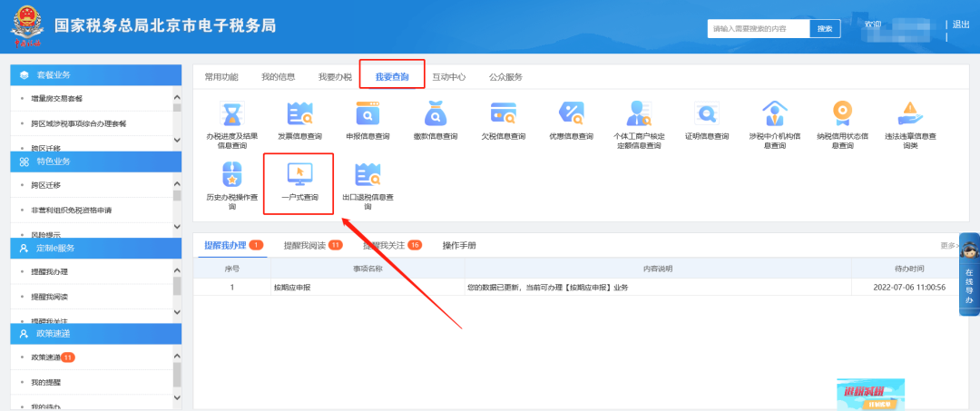Viewport: 980px width, 411px height.
Task: Open the 在线导办 floating helper
Action: [x=968, y=276]
